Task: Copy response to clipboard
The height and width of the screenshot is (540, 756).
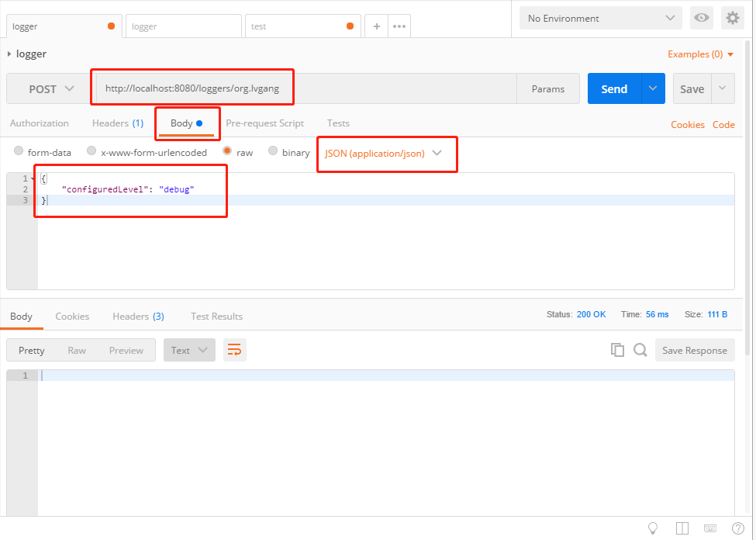Action: tap(617, 350)
